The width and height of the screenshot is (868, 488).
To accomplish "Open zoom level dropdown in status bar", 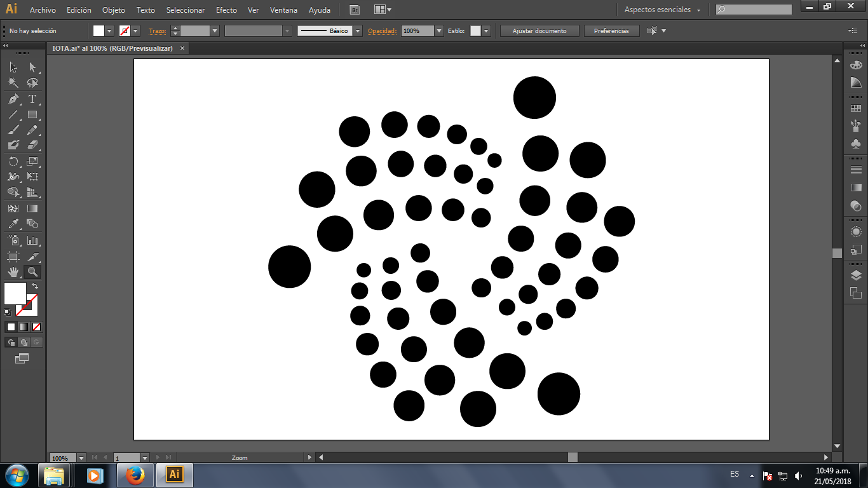I will pos(81,457).
